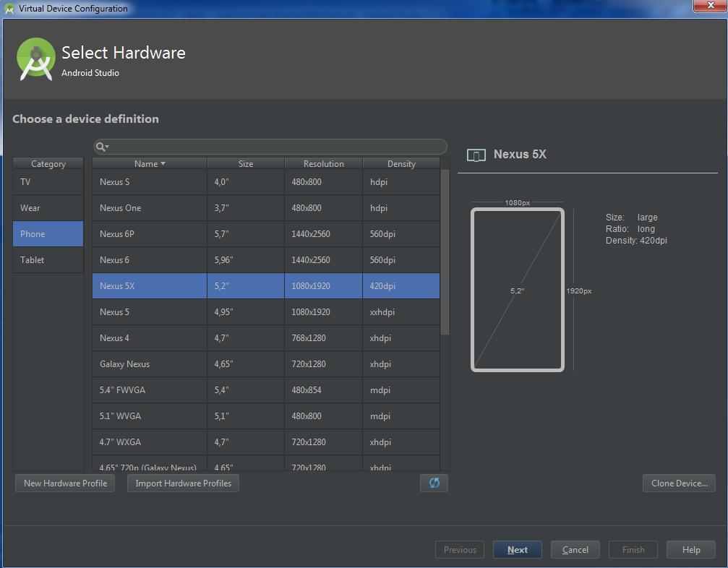Close the Virtual Device Configuration window
The image size is (728, 568).
pyautogui.click(x=710, y=6)
